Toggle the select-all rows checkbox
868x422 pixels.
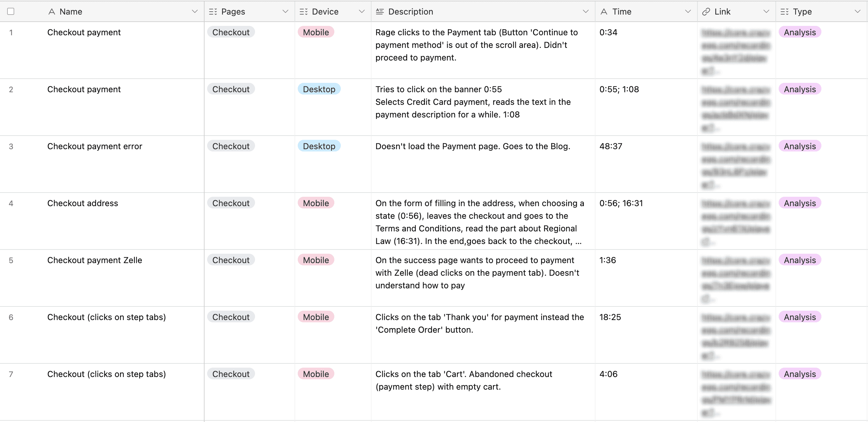point(11,11)
